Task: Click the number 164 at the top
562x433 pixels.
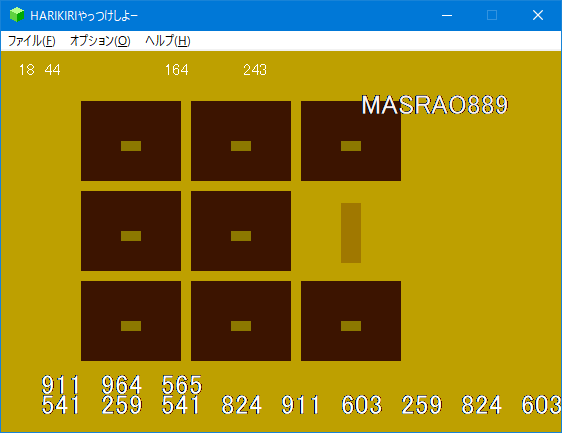Action: coord(177,70)
